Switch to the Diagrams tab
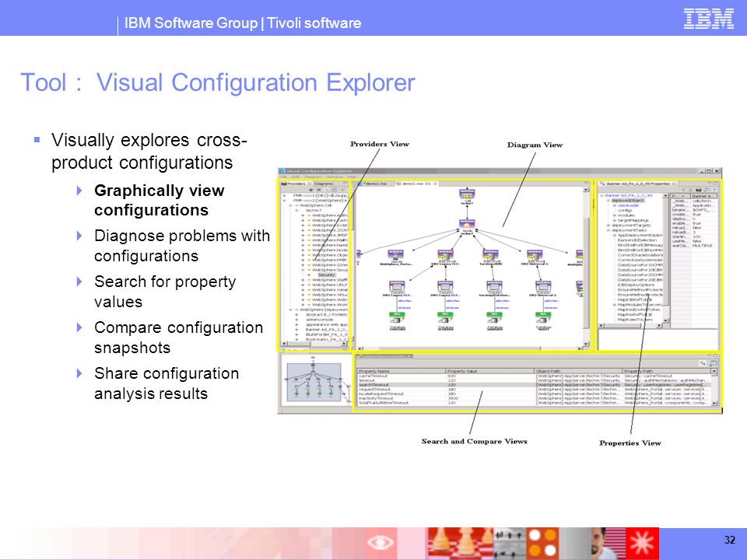 [323, 184]
